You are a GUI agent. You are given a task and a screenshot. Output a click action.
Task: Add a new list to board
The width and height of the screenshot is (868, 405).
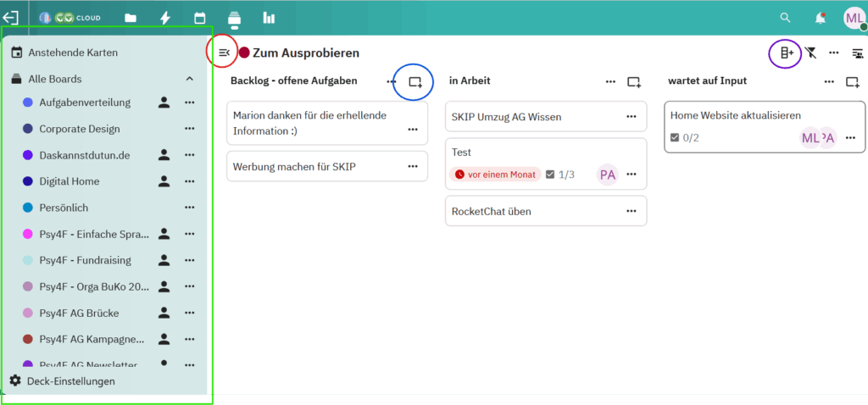[787, 53]
